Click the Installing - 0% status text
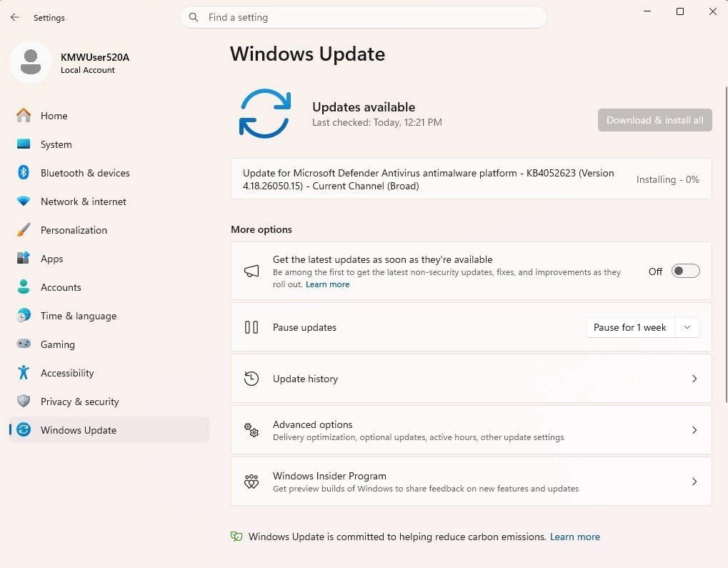Image resolution: width=728 pixels, height=568 pixels. point(667,180)
